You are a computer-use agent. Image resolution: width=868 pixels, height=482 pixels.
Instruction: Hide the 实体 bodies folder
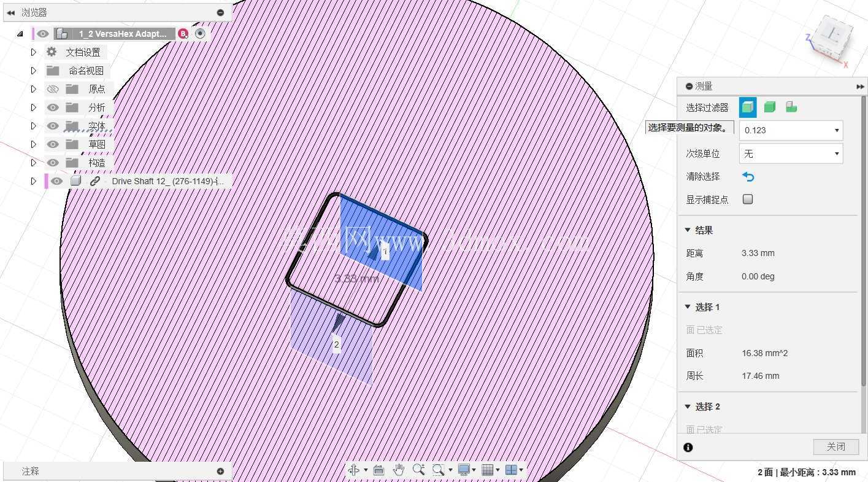click(x=53, y=126)
